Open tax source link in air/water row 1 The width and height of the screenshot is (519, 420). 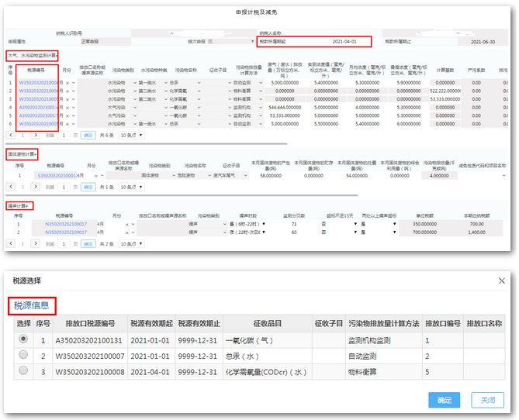pos(38,83)
